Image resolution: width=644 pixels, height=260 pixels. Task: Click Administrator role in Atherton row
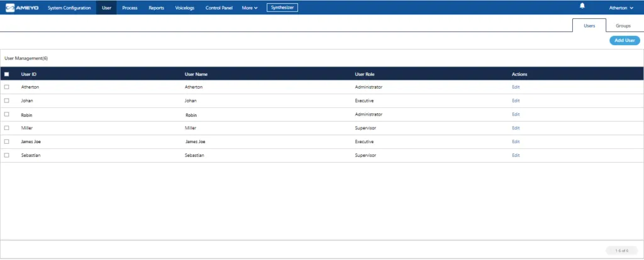click(369, 87)
